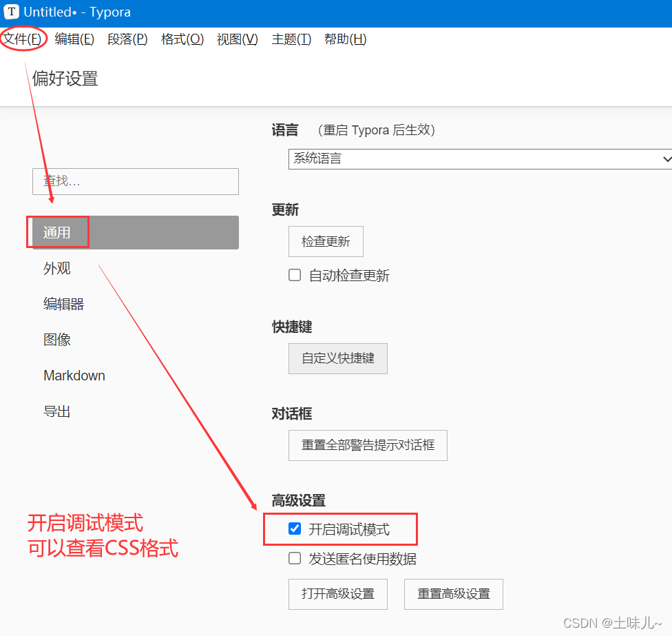Click the 自定义快捷键 button
This screenshot has height=636, width=672.
[337, 358]
